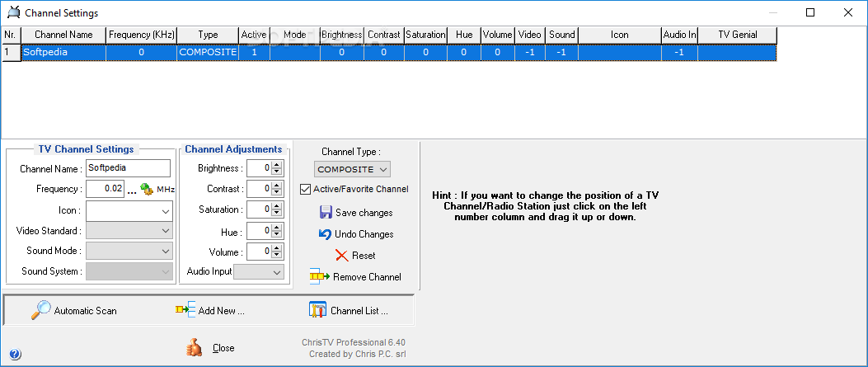Click the Saturation column header

point(425,35)
